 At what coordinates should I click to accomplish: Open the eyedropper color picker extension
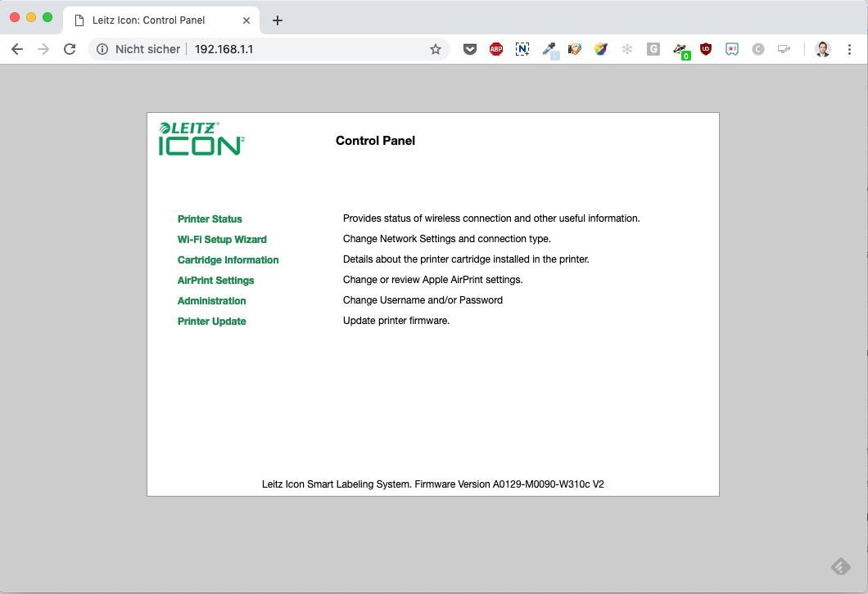coord(549,51)
